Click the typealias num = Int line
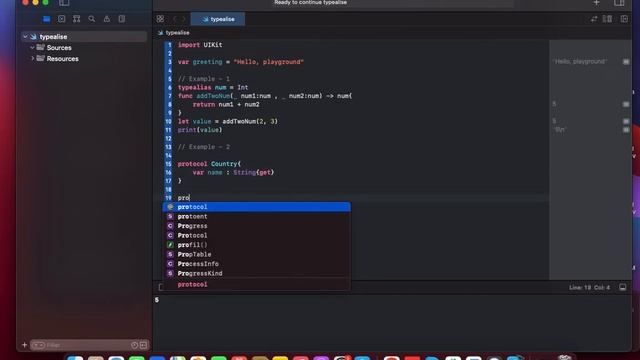Image resolution: width=640 pixels, height=360 pixels. tap(213, 87)
